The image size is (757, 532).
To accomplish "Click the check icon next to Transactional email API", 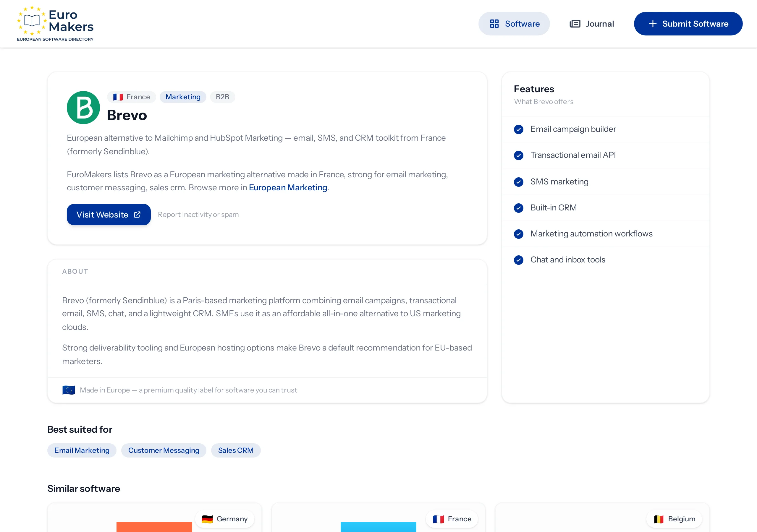I will tap(519, 155).
